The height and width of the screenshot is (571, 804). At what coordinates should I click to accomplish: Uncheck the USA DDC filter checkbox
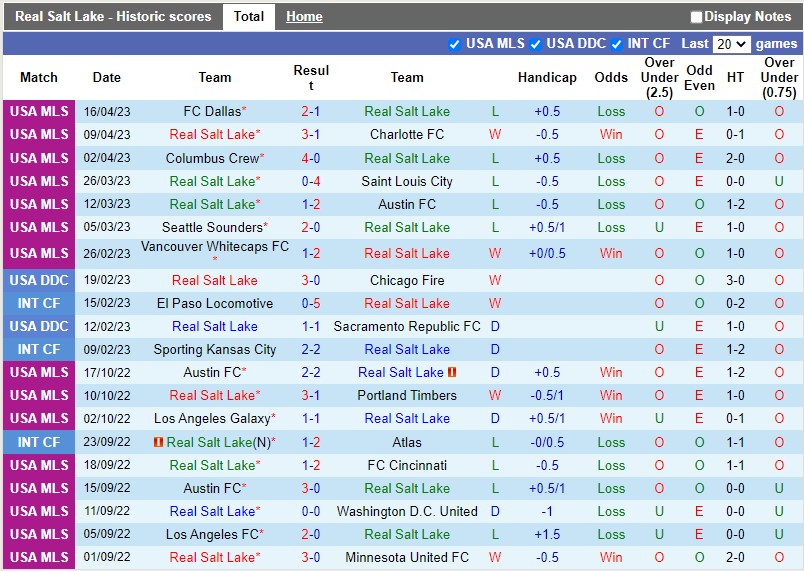point(536,44)
